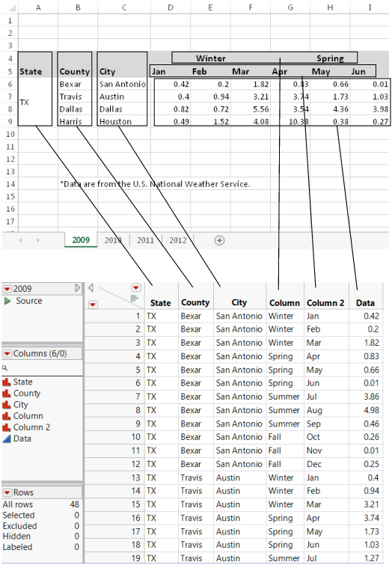This screenshot has height=565, width=392.
Task: Click the column search magnifier icon
Action: [x=4, y=368]
